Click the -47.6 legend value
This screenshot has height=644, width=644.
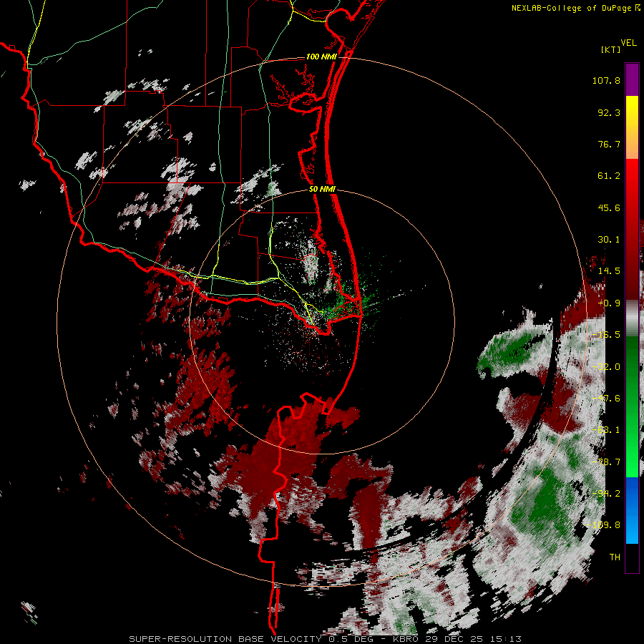click(606, 399)
